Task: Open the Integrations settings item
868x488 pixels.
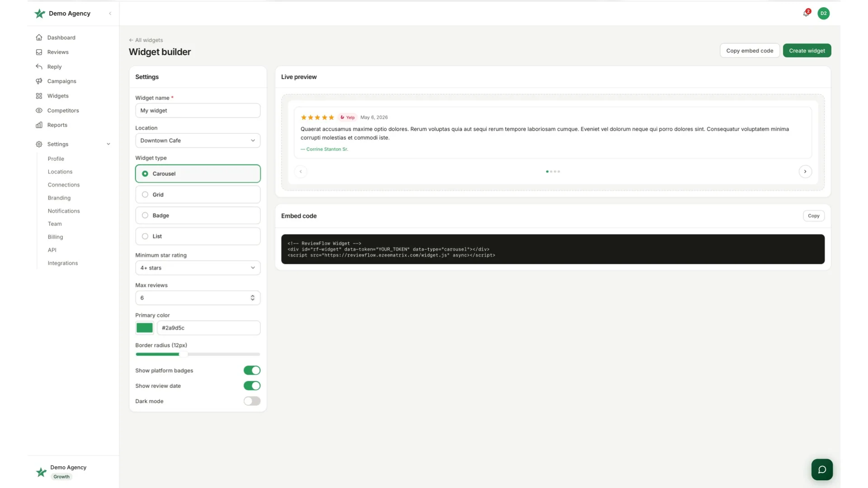Action: tap(63, 263)
